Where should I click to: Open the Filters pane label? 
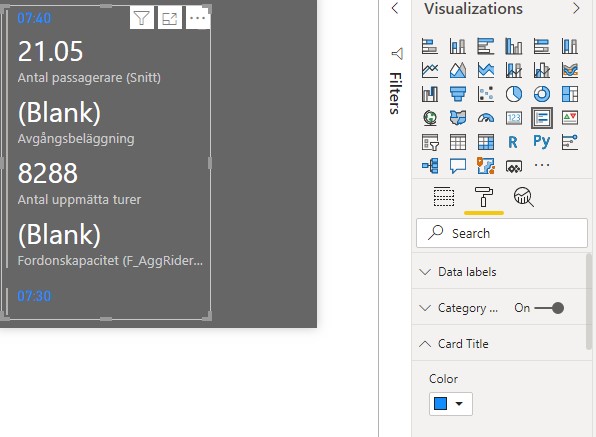[395, 93]
